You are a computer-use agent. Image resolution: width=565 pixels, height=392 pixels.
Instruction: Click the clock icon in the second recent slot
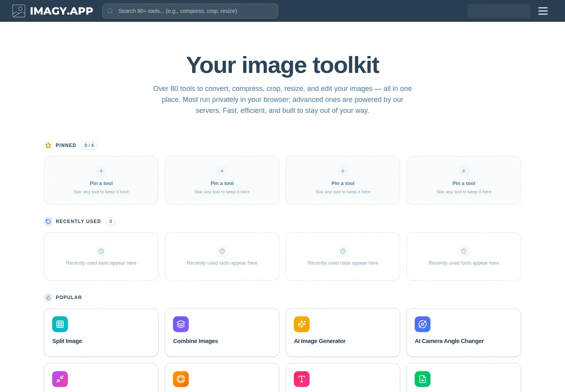222,251
